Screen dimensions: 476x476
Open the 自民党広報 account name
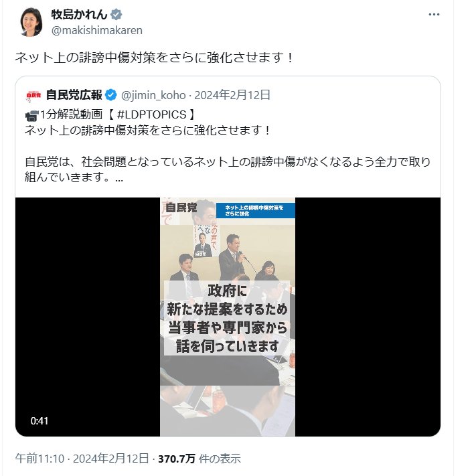(x=74, y=95)
